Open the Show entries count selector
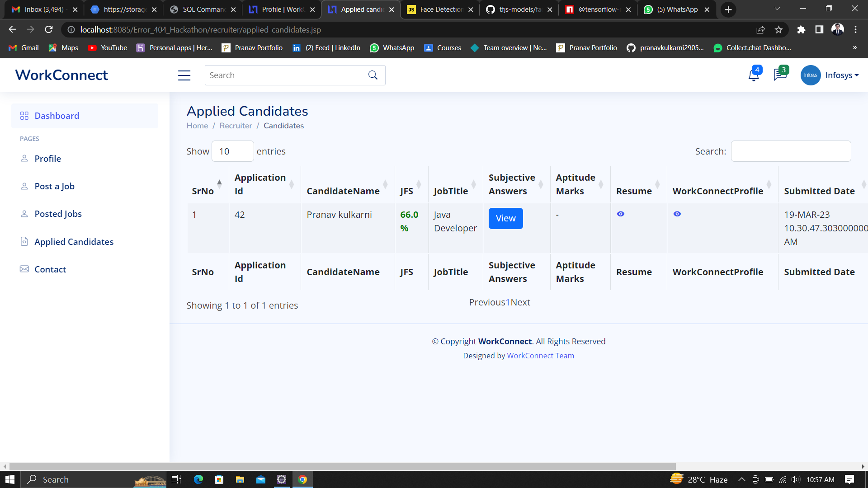The height and width of the screenshot is (488, 868). coord(232,151)
